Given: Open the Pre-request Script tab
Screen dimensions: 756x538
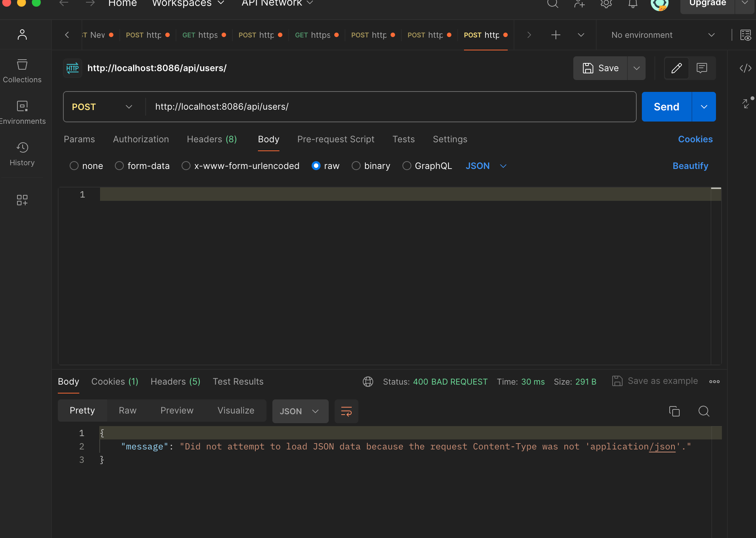Looking at the screenshot, I should pos(336,139).
